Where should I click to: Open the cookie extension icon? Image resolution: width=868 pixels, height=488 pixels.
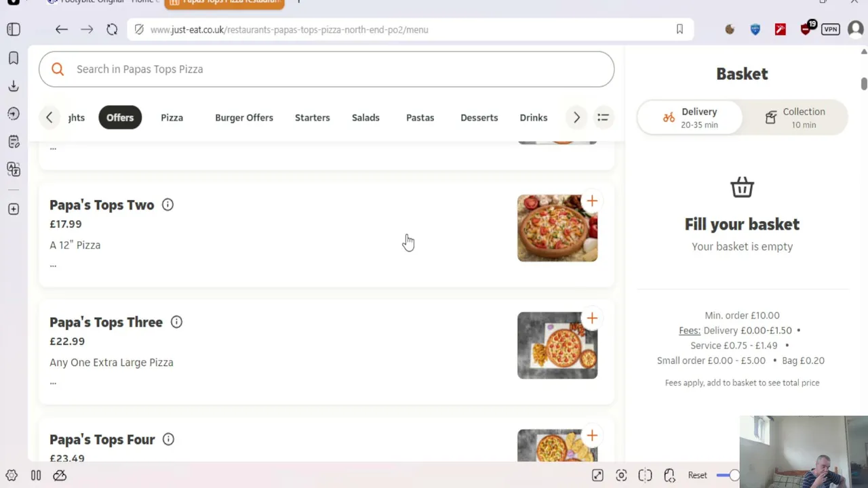[x=730, y=29]
